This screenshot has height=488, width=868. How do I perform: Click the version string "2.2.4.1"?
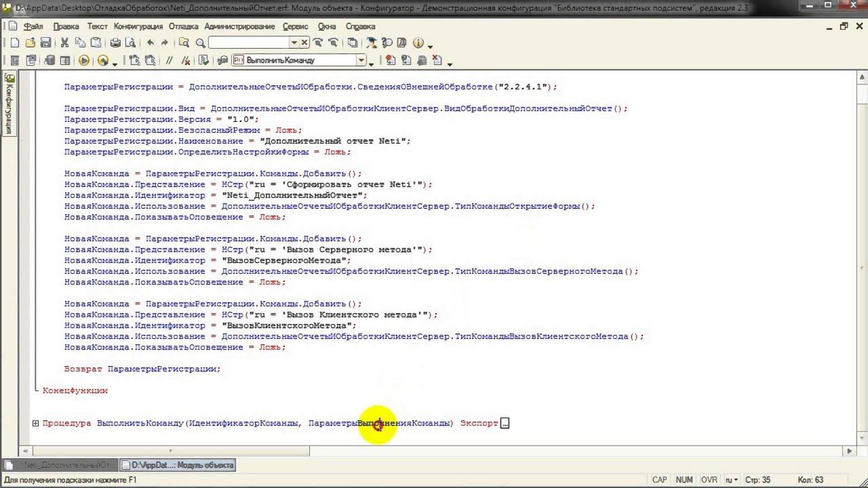[521, 87]
